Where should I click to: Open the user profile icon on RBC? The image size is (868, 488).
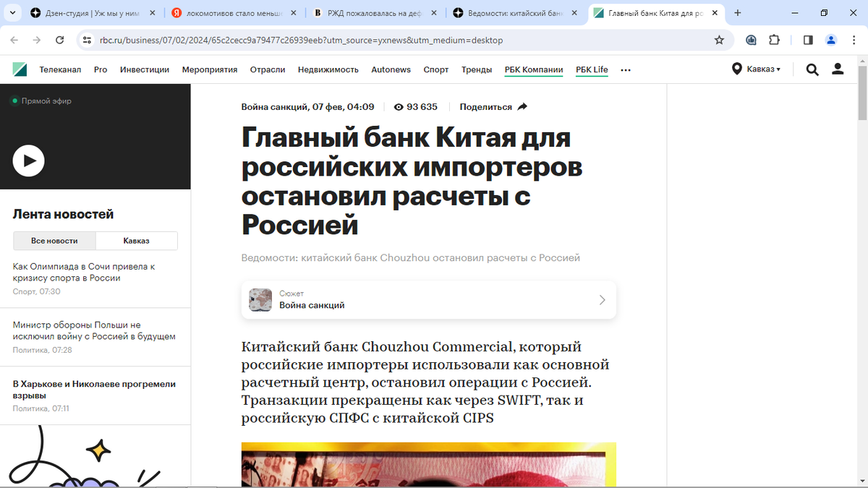coord(838,69)
